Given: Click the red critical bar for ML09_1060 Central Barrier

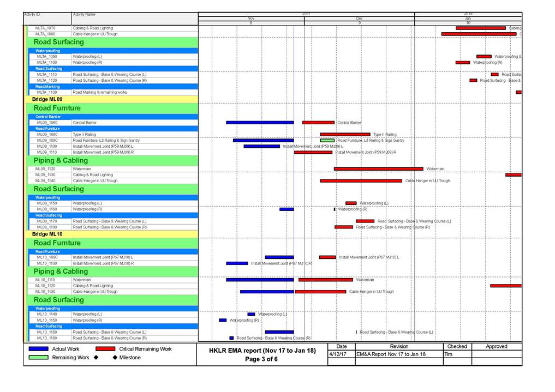Looking at the screenshot, I should [x=319, y=123].
